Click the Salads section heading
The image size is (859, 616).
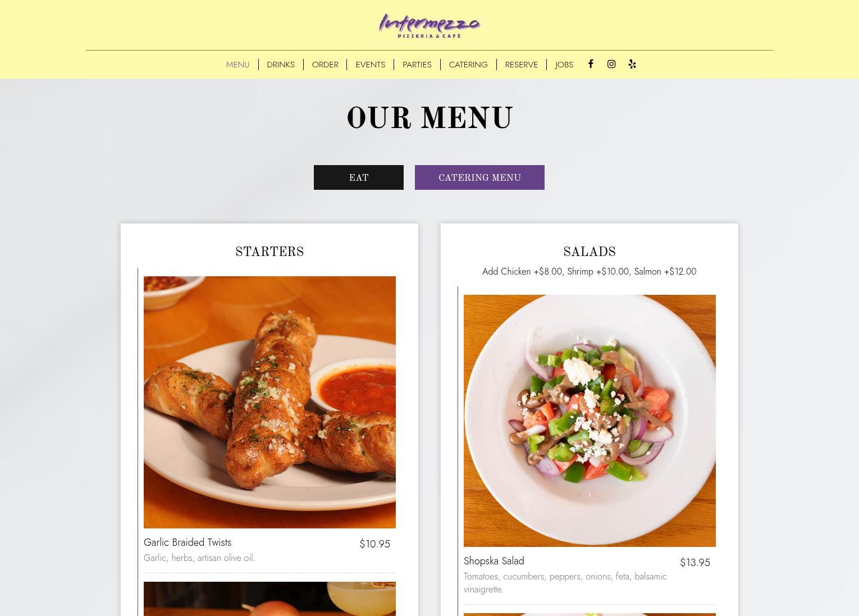tap(590, 252)
